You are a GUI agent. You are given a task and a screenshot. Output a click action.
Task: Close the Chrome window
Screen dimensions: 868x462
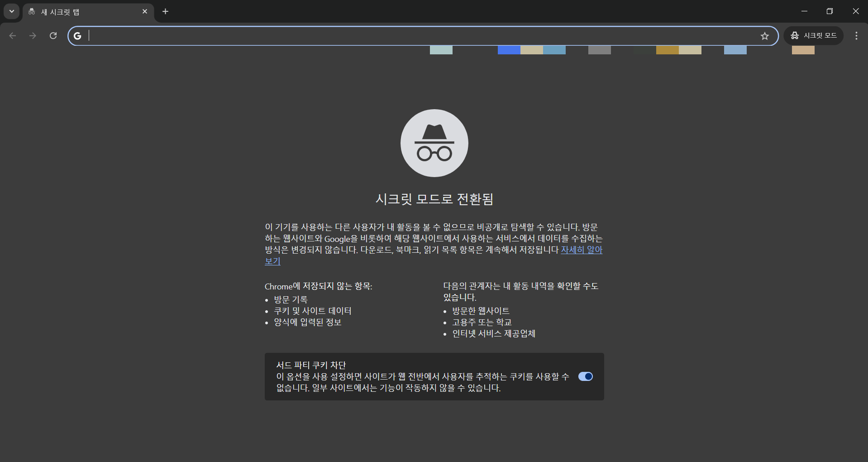point(855,11)
